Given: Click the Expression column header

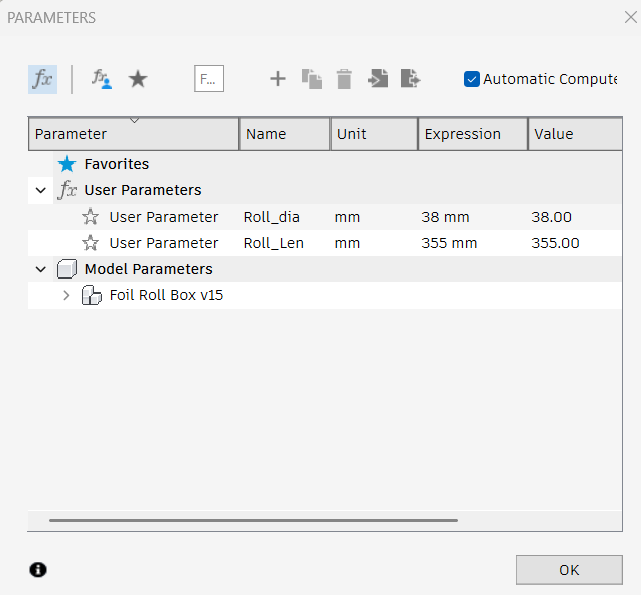Looking at the screenshot, I should [x=473, y=134].
